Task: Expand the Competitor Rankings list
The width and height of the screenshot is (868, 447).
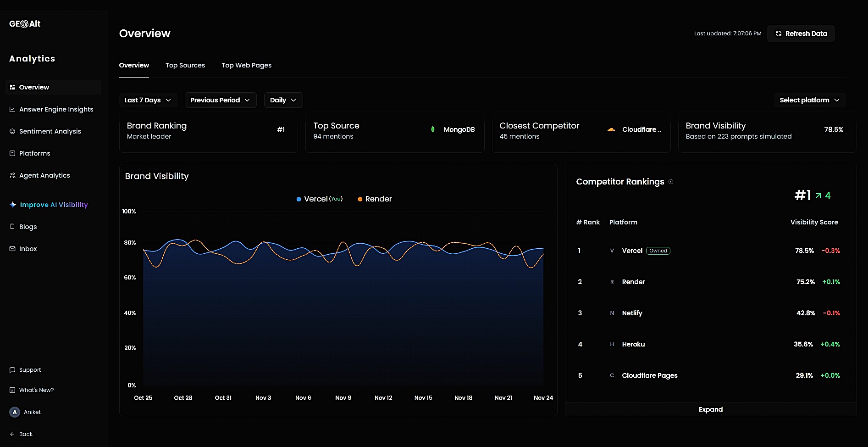Action: point(710,409)
